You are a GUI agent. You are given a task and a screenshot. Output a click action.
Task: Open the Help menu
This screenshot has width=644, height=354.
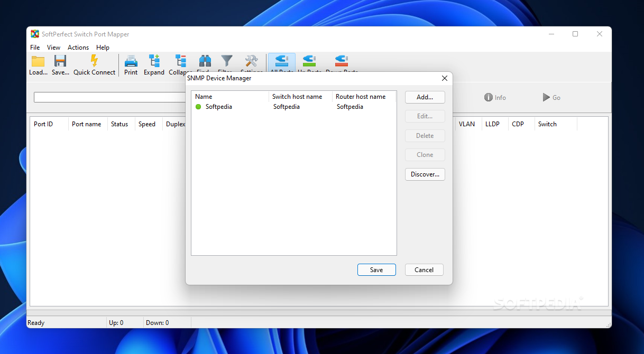[x=103, y=48]
